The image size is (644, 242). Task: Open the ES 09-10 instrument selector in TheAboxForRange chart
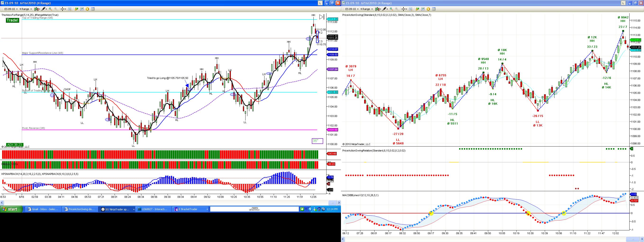coord(11,9)
